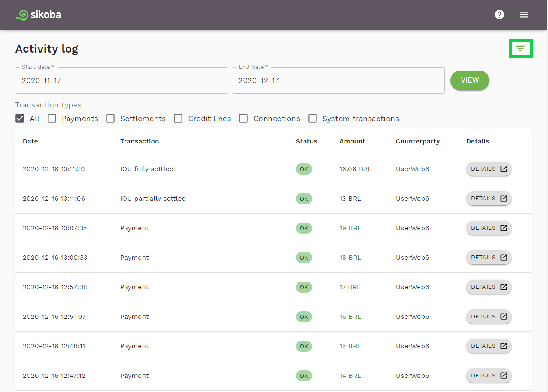Enable the System transactions checkbox

313,119
